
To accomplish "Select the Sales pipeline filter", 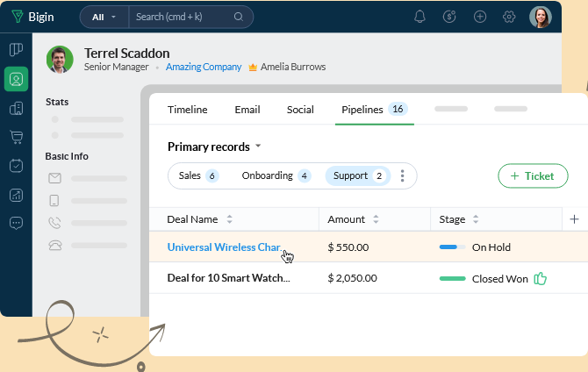I will coord(197,175).
